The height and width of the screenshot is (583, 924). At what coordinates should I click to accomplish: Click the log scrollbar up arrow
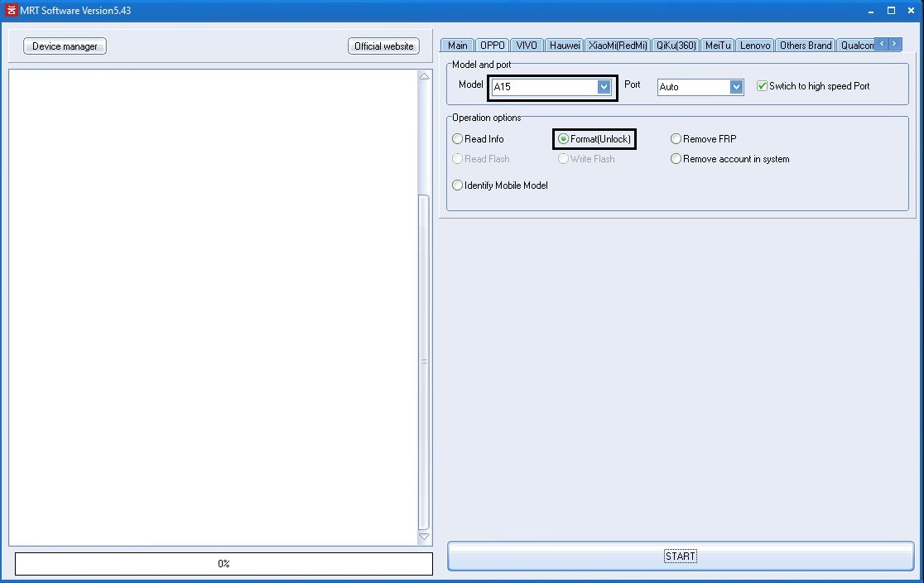click(x=424, y=76)
